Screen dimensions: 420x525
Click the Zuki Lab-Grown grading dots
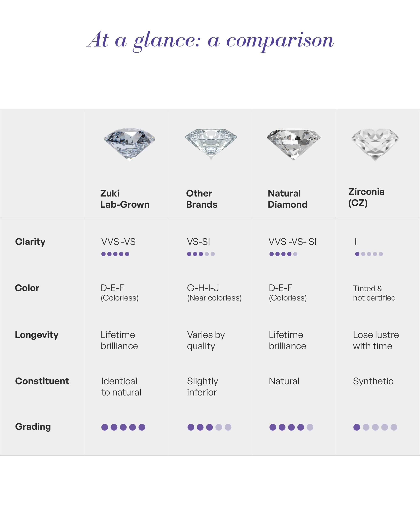pyautogui.click(x=123, y=427)
